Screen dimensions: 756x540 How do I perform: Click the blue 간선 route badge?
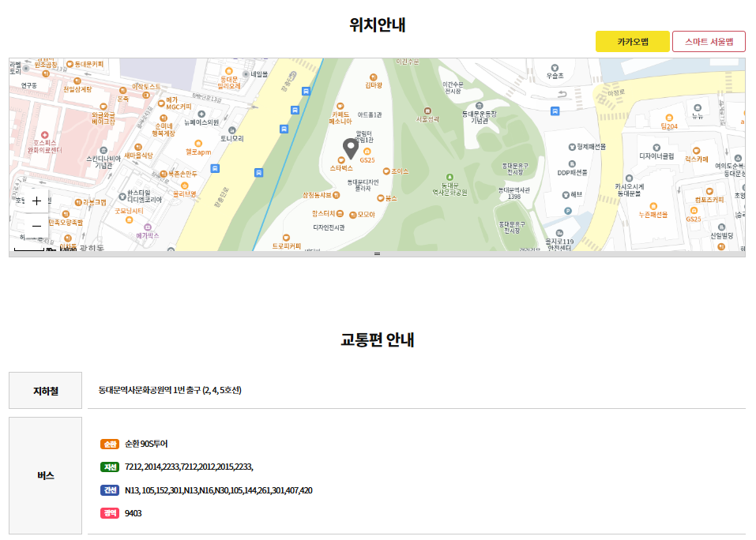point(108,490)
